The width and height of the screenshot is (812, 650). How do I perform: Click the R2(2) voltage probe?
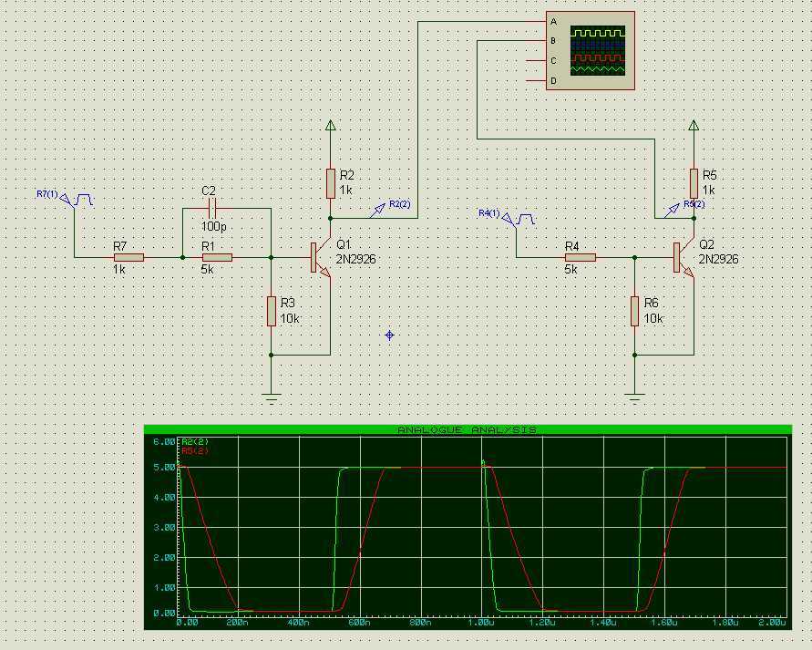[377, 210]
